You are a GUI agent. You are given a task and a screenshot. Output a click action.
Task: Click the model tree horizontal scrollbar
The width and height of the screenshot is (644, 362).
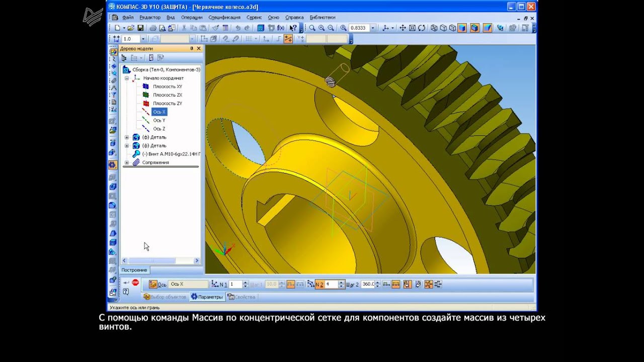(161, 260)
